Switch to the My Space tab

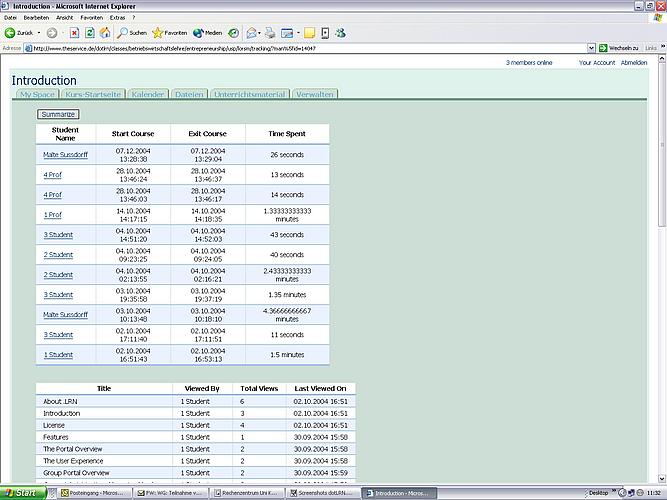[37, 94]
